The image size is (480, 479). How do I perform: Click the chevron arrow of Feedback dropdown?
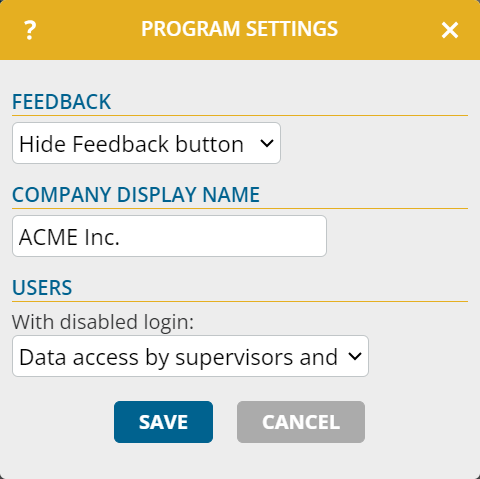coord(267,143)
